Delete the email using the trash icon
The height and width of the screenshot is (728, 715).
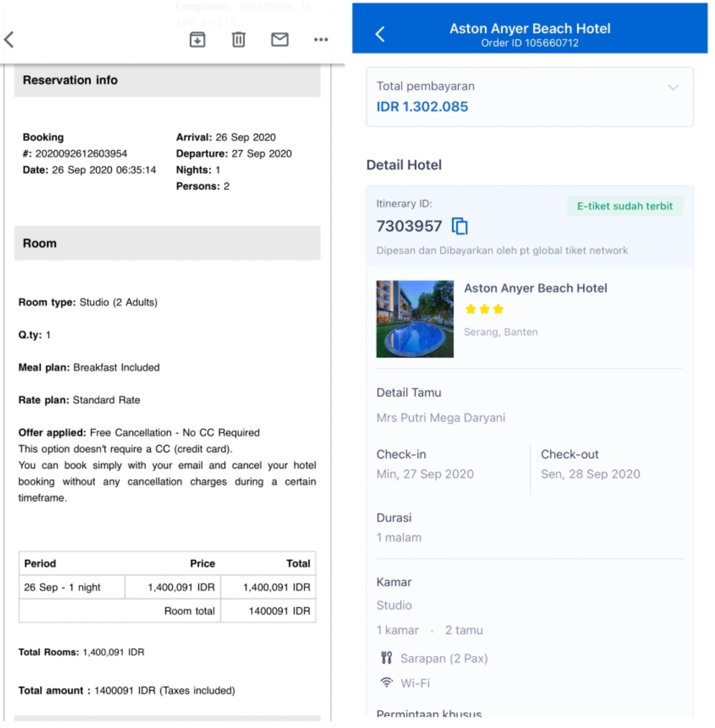pyautogui.click(x=239, y=39)
